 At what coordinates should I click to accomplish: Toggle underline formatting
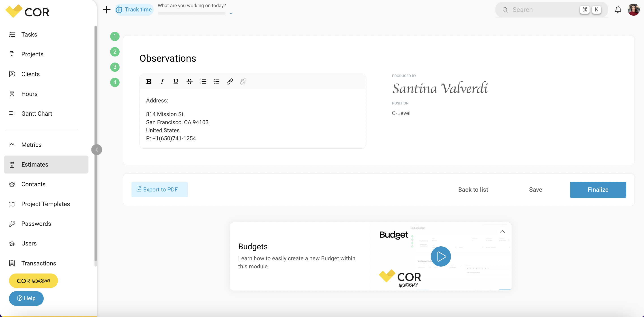coord(176,81)
